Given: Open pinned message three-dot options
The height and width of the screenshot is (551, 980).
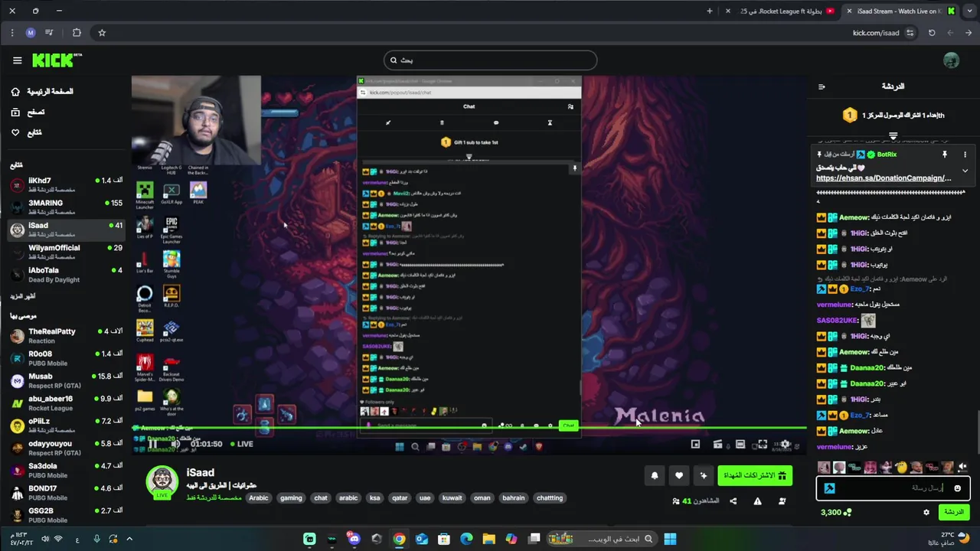Looking at the screenshot, I should pyautogui.click(x=965, y=155).
